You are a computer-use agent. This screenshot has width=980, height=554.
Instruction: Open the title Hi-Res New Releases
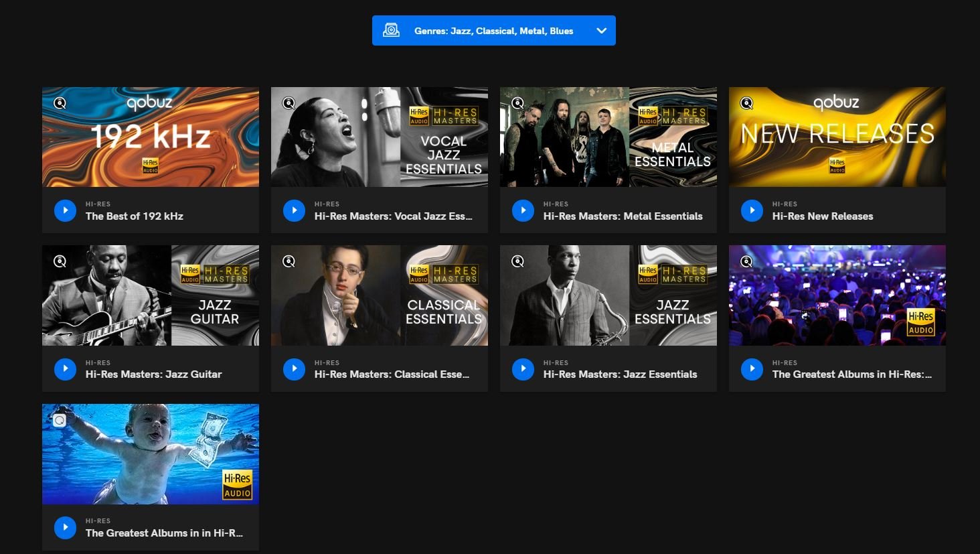click(x=823, y=216)
